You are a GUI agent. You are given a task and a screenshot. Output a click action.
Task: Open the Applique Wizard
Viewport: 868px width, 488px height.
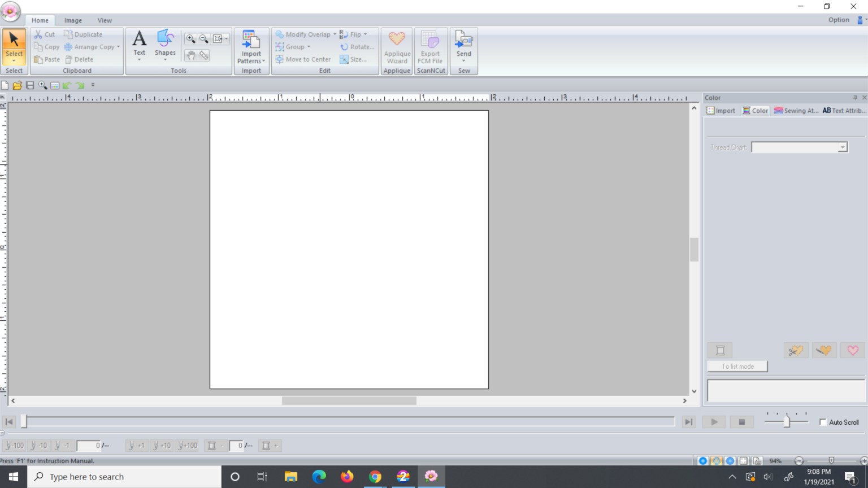click(x=397, y=47)
